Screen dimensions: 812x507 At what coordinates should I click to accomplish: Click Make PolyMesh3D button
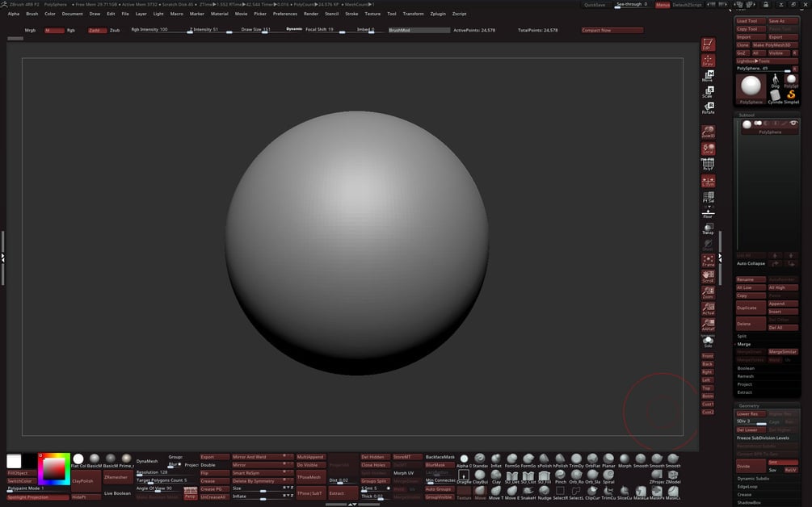point(775,45)
